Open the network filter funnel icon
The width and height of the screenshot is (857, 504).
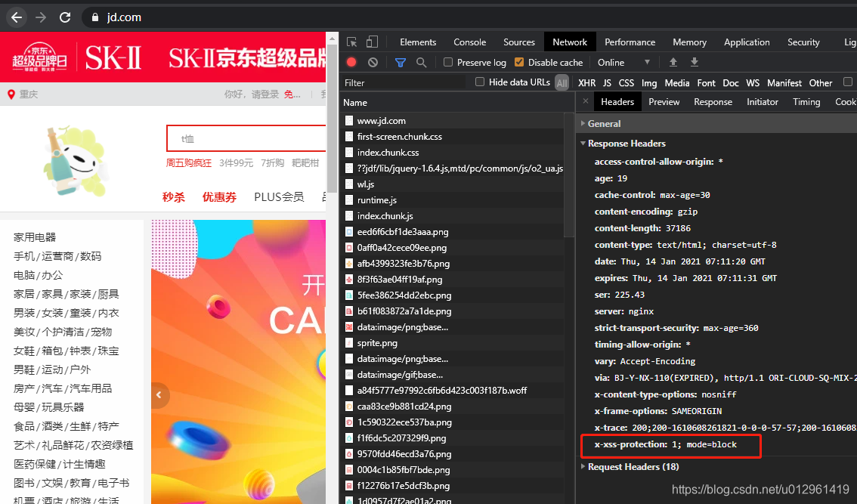coord(400,62)
